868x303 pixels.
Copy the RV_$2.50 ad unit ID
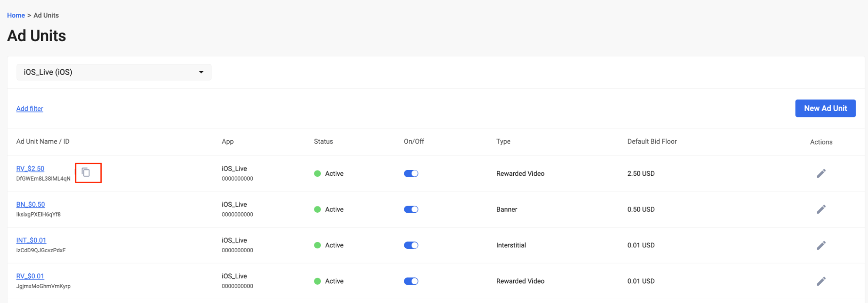[x=86, y=172]
